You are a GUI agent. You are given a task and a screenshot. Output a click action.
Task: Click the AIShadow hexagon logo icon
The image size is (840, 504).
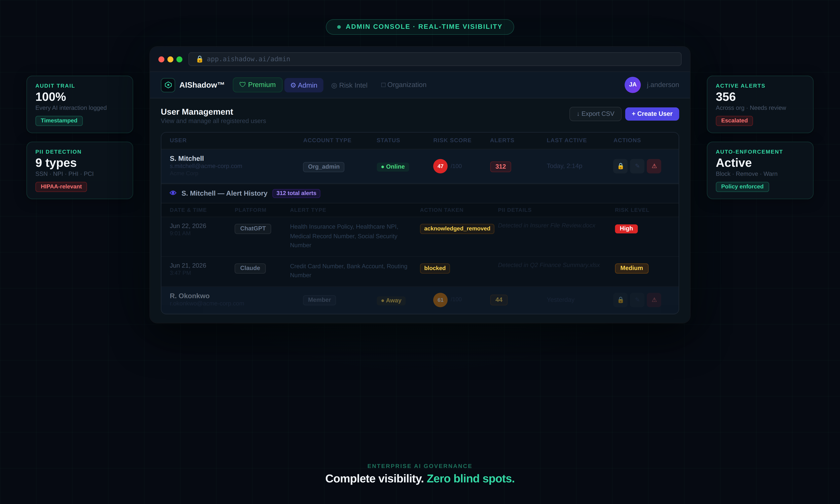click(x=168, y=85)
